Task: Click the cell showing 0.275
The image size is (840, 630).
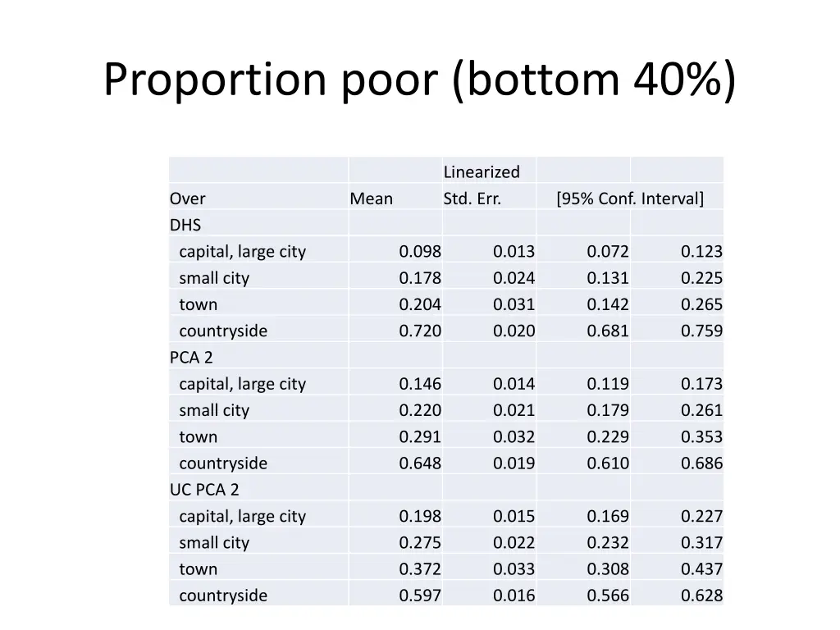Action: tap(420, 543)
